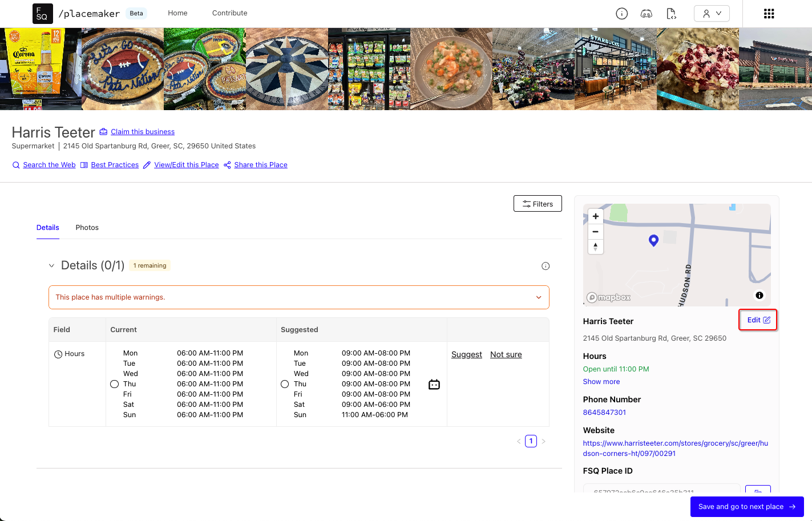
Task: Click the /placemaker title
Action: pos(89,14)
